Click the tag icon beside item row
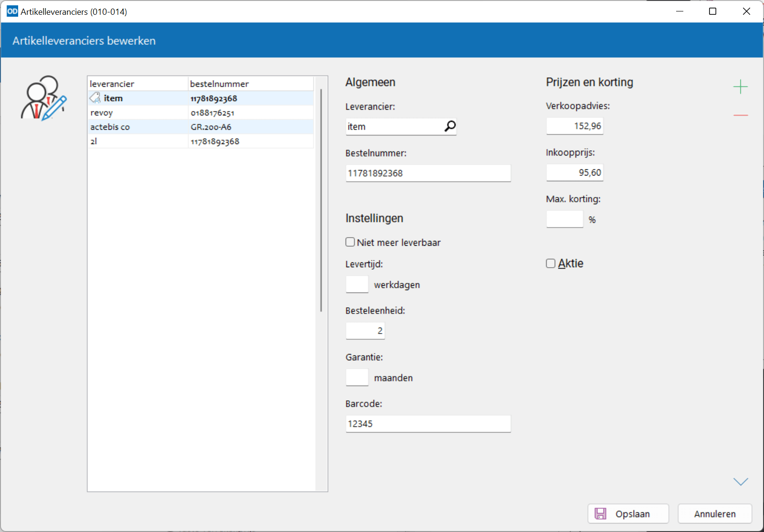Screen dimensions: 764x532 coord(95,98)
